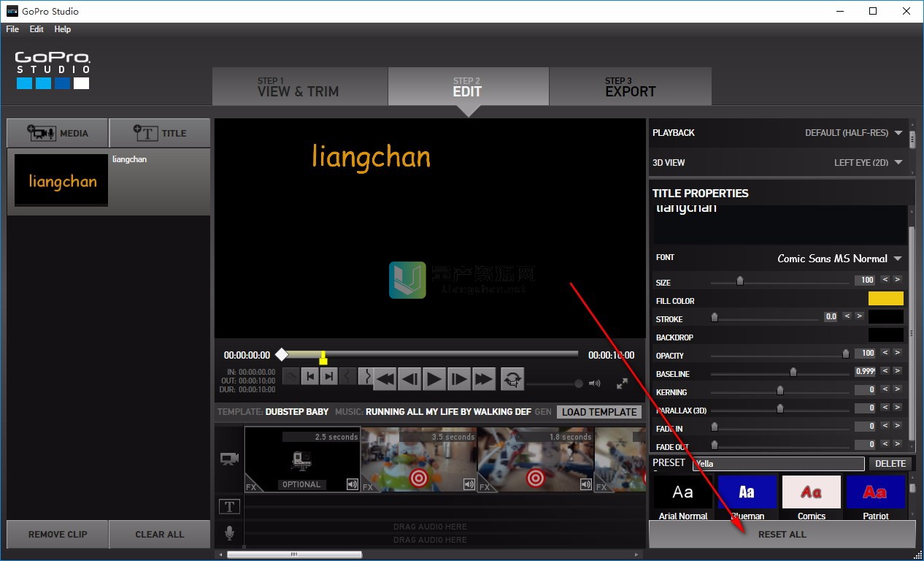The height and width of the screenshot is (561, 924).
Task: Reset all title properties
Action: [782, 534]
